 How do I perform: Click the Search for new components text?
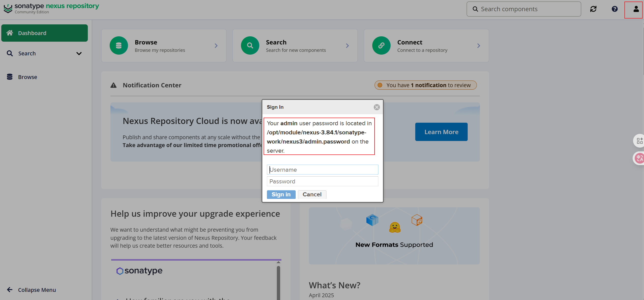pyautogui.click(x=296, y=50)
